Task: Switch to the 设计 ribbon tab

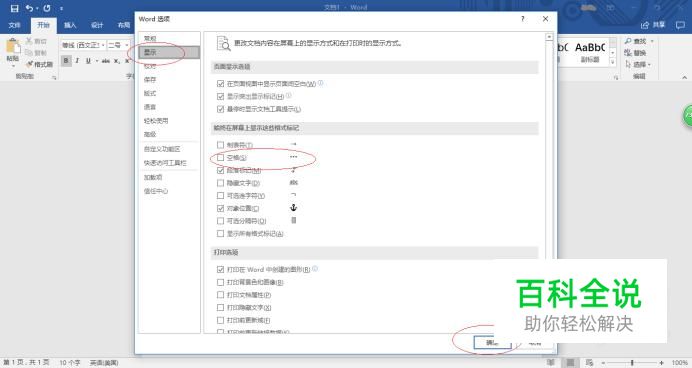Action: (97, 25)
